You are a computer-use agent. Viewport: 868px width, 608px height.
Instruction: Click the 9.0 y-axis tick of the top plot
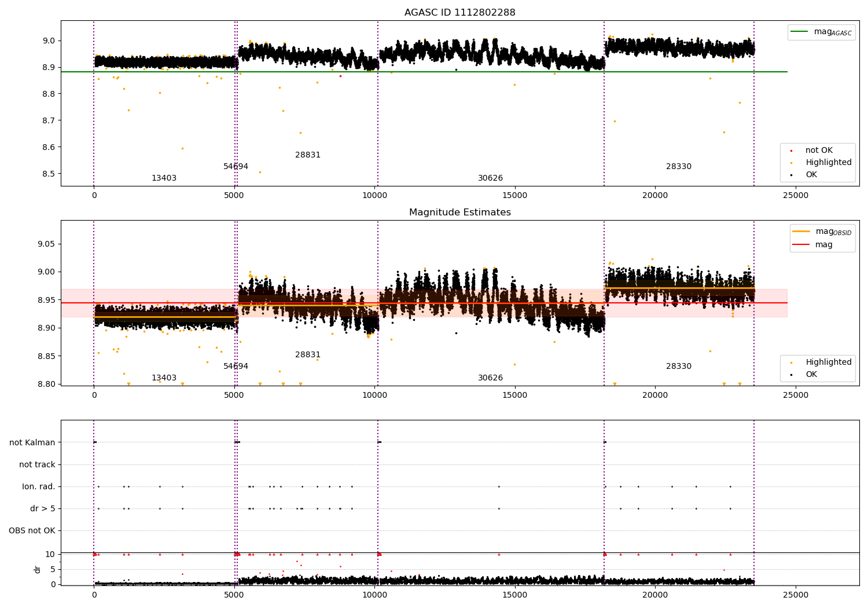click(49, 41)
